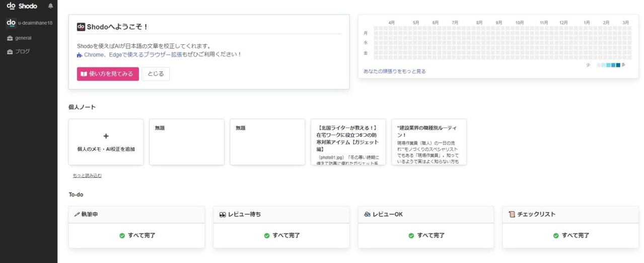Screen dimensions: 644x263
Task: Add a new personal note card
Action: click(106, 142)
